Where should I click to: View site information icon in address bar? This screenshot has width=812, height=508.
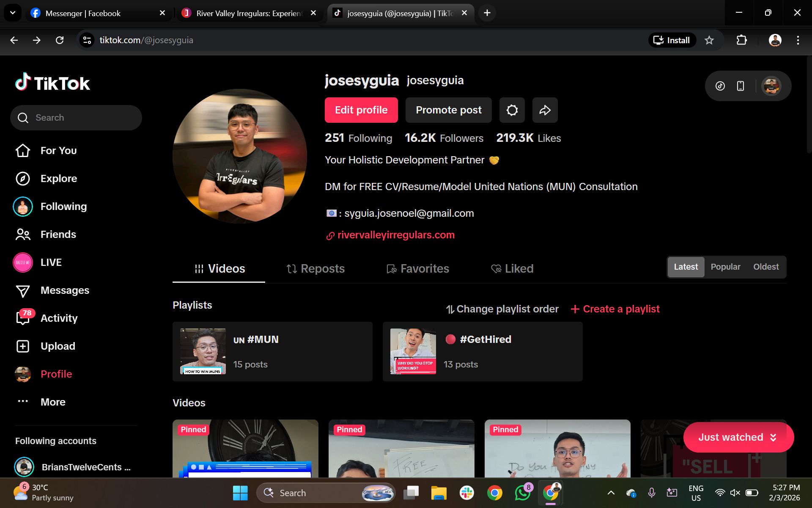pos(87,40)
